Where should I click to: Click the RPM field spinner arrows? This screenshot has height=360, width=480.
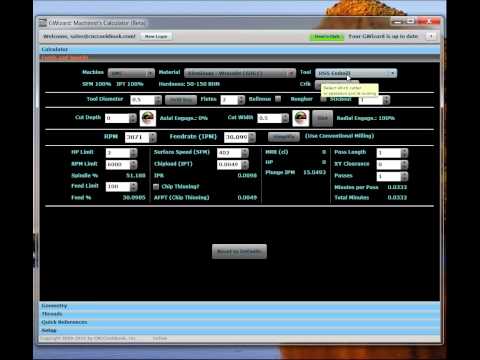[x=153, y=137]
